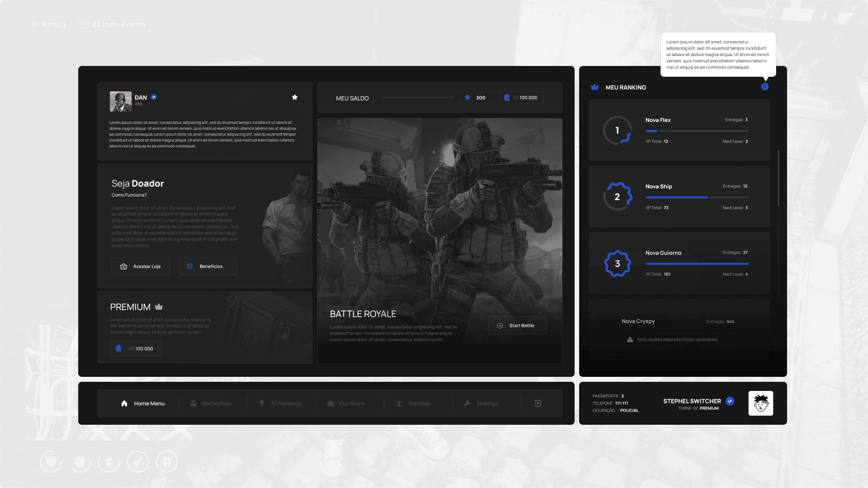Click the crown icon beside Meu Ranking

594,87
